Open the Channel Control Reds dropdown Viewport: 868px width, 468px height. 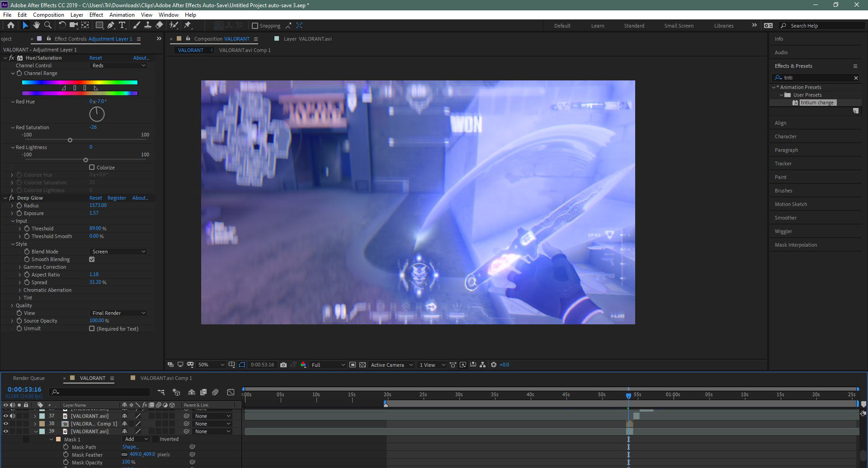click(x=118, y=66)
